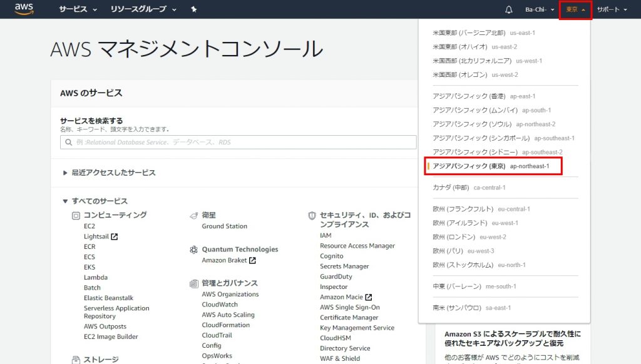Select region アジアパシフィック (香港) ap-east-1

coord(484,96)
